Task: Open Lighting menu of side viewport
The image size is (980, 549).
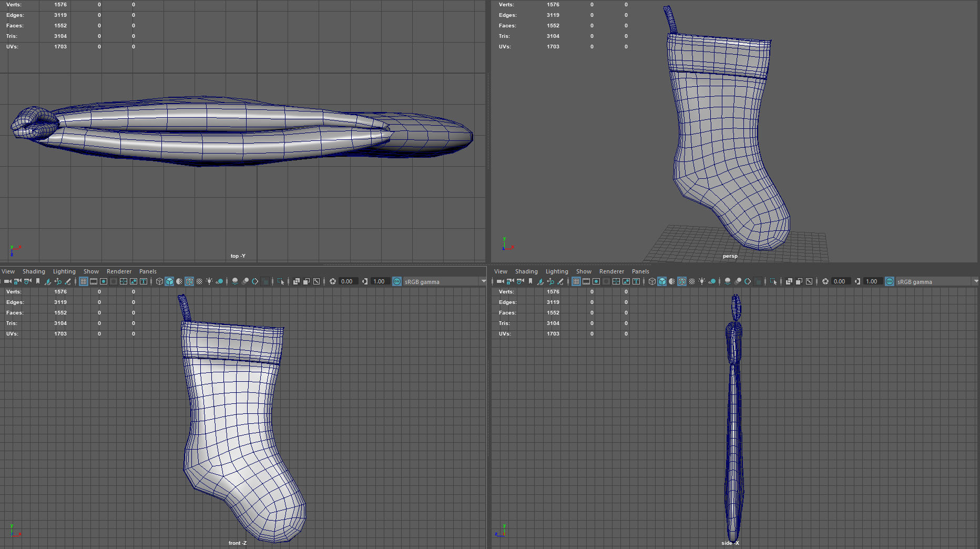Action: tap(557, 271)
